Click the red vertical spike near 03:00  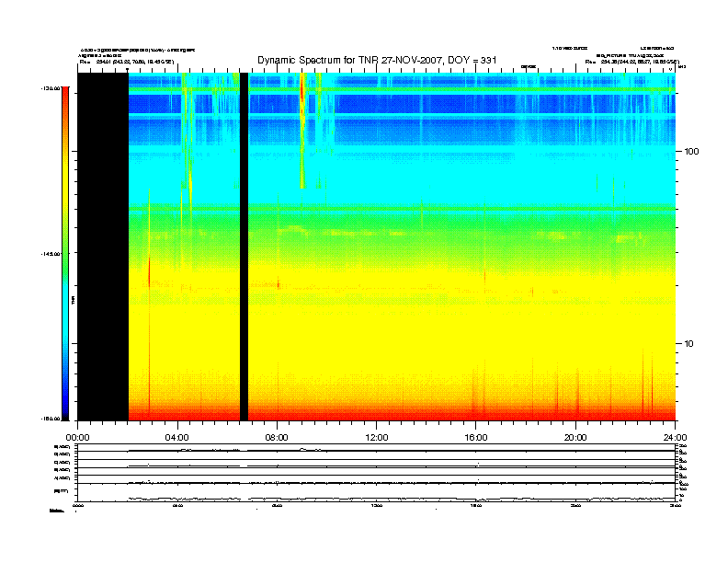149,274
